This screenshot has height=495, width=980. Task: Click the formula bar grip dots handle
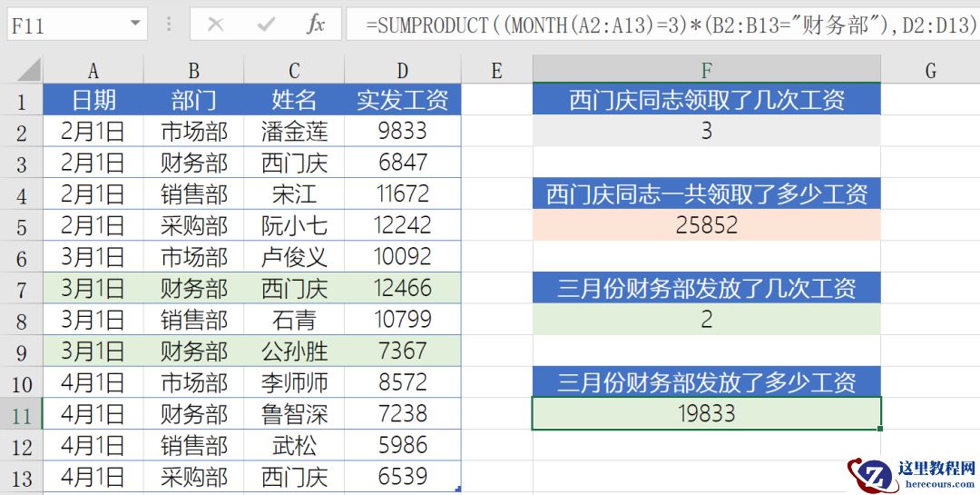169,25
